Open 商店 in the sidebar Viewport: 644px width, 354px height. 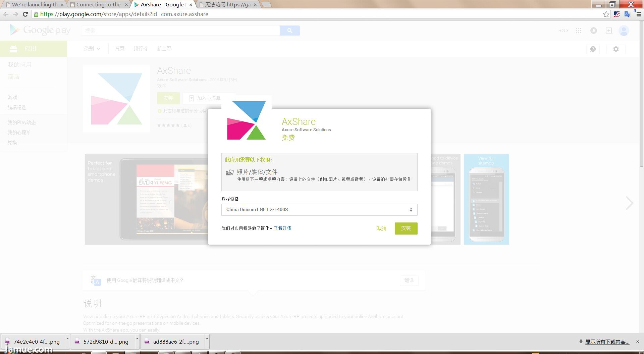14,77
